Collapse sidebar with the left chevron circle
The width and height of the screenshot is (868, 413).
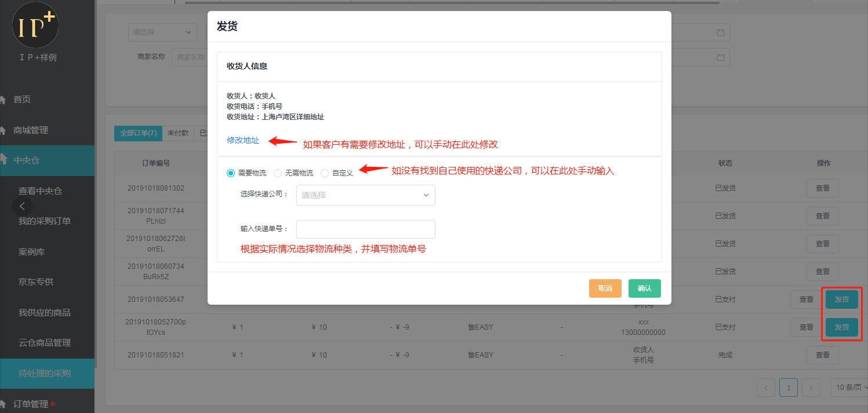point(22,206)
